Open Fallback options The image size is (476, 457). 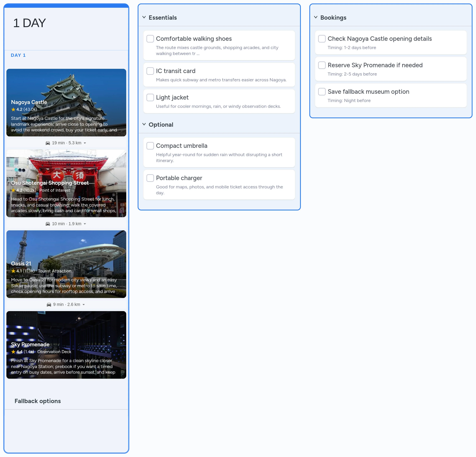click(x=37, y=401)
